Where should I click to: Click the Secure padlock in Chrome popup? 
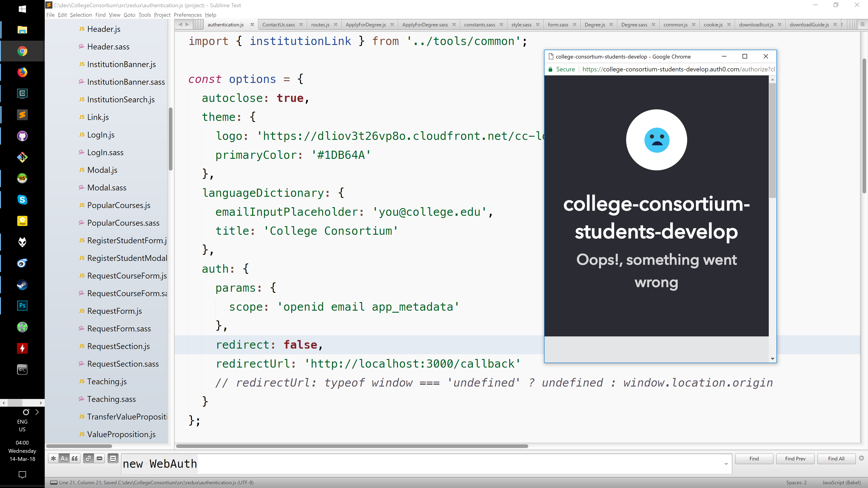(550, 69)
